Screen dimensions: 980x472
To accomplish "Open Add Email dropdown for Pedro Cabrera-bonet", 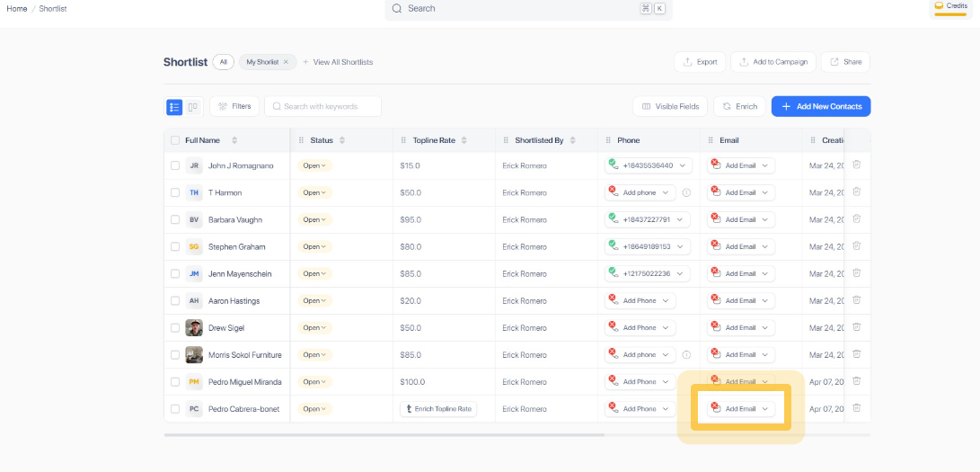I will pyautogui.click(x=741, y=409).
